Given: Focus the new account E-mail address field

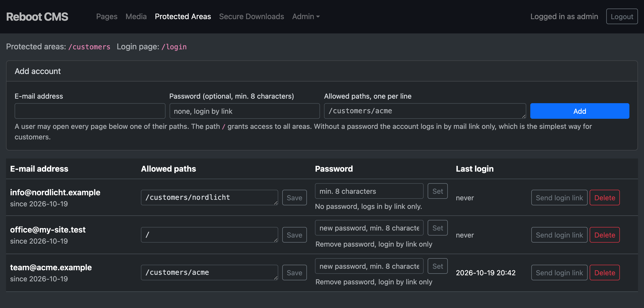Looking at the screenshot, I should tap(90, 111).
